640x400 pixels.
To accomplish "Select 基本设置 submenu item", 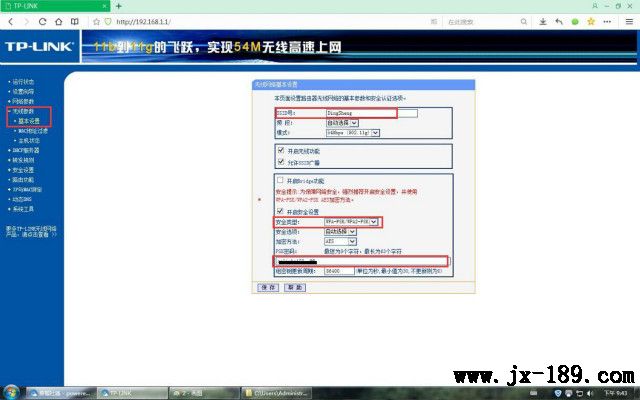I will [x=29, y=121].
